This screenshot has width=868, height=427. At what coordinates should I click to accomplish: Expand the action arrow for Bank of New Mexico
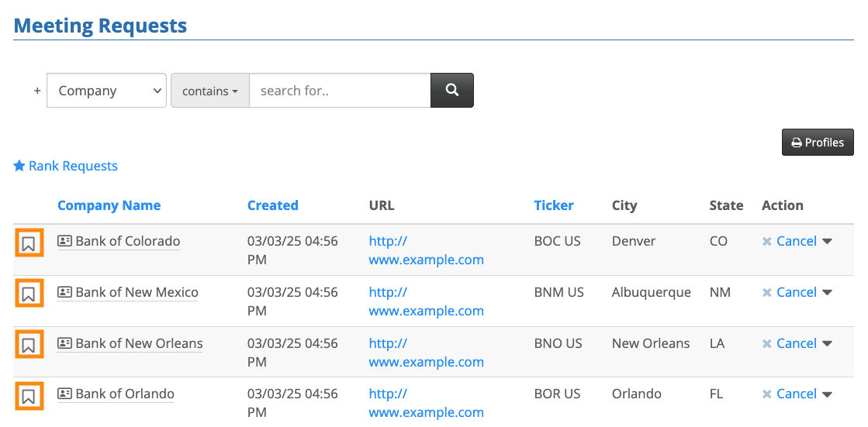click(828, 292)
